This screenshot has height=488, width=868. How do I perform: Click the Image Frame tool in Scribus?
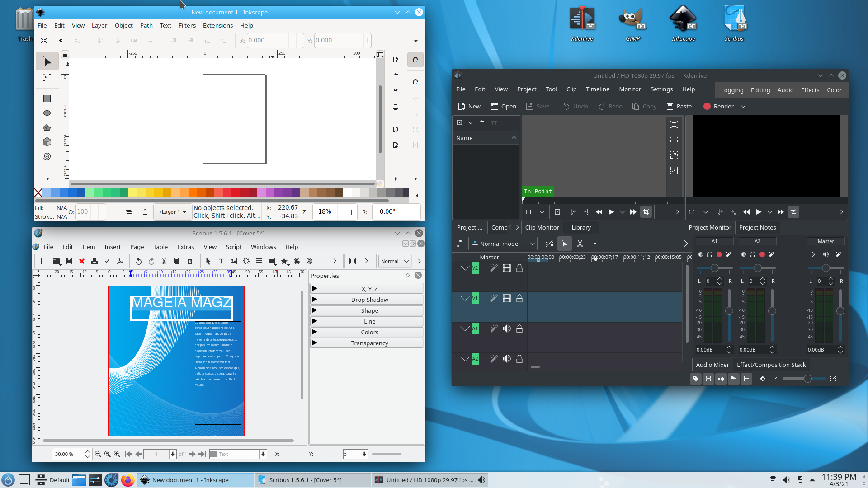coord(234,261)
